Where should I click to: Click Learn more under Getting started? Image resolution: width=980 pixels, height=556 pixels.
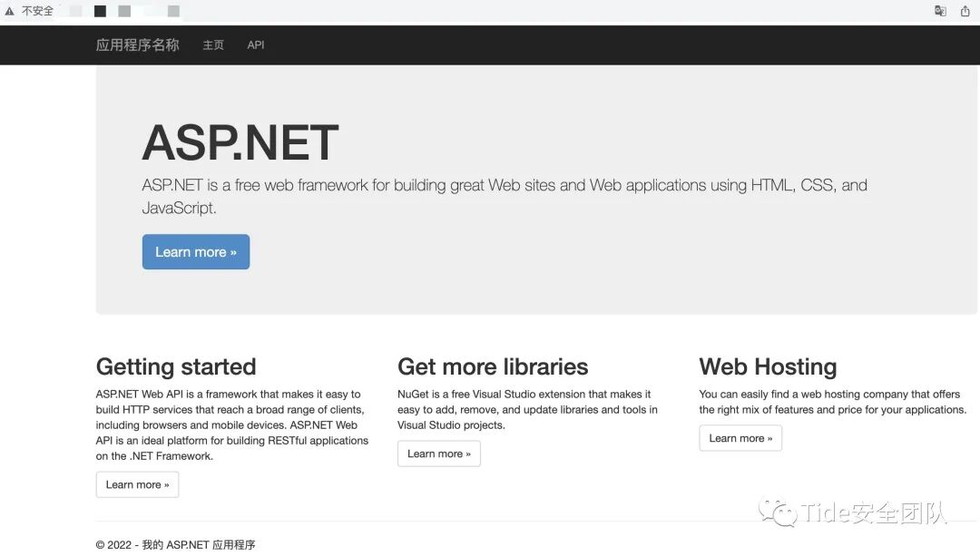click(x=138, y=484)
